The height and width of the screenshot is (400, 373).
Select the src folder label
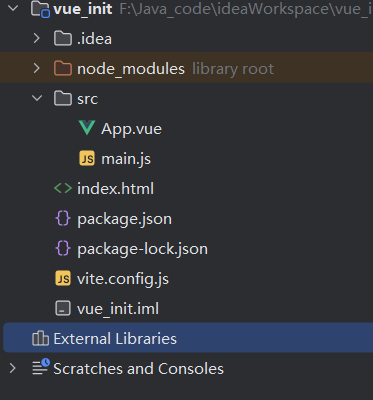click(88, 99)
